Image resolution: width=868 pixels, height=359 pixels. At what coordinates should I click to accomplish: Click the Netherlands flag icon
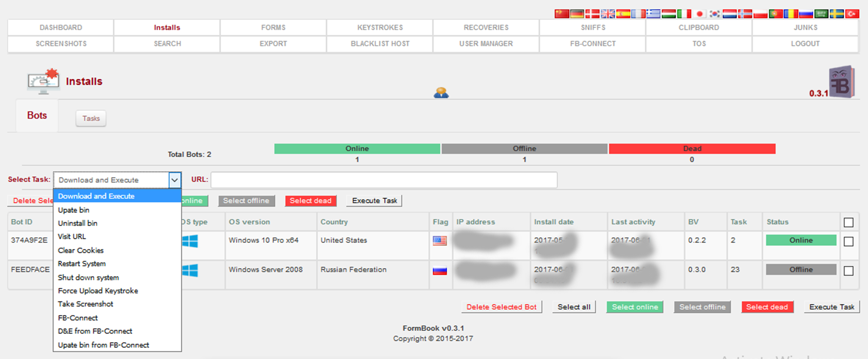pyautogui.click(x=730, y=14)
